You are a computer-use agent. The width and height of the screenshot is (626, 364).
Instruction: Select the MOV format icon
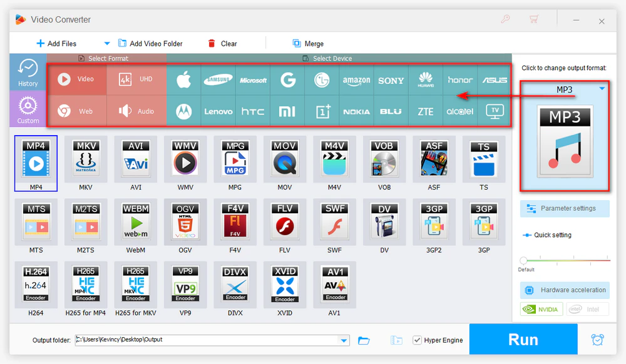pos(285,159)
